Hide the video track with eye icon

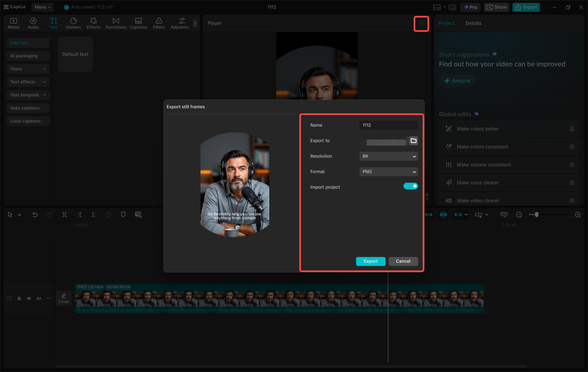(29, 298)
